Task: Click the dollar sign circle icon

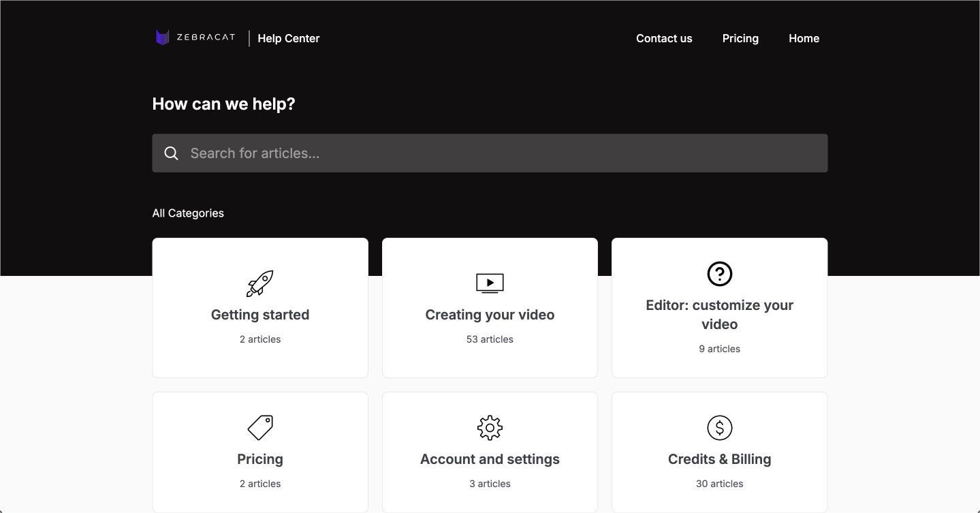Action: 719,428
